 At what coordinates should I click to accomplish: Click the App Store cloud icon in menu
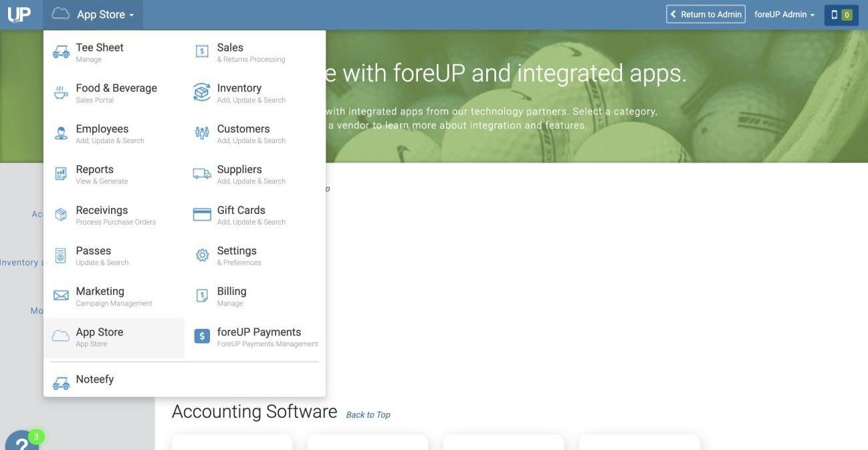pos(61,336)
